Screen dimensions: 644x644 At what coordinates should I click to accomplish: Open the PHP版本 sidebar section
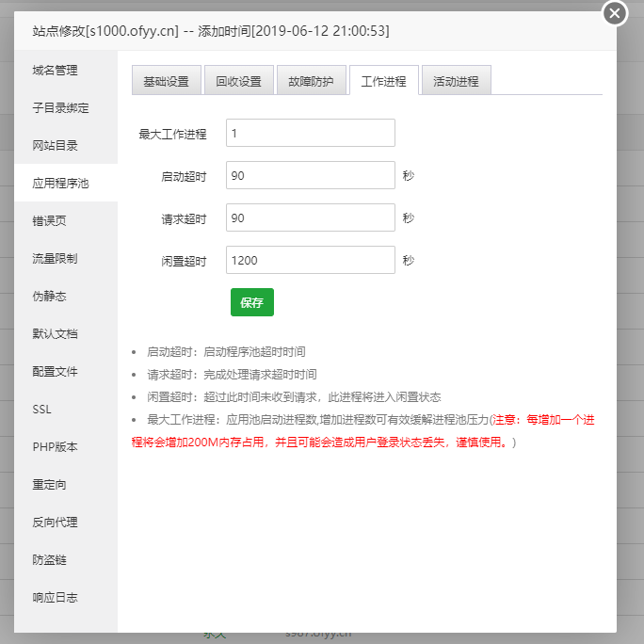tap(66, 447)
